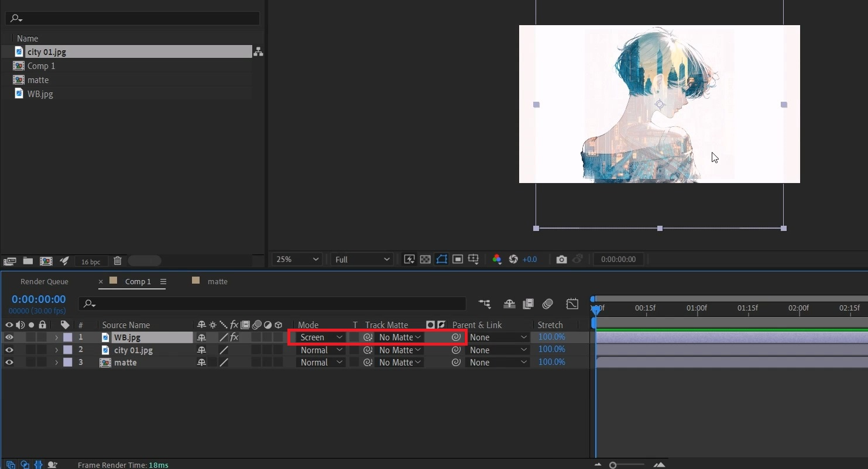
Task: Click the lavender label color swatch for WB.jpg
Action: point(68,337)
